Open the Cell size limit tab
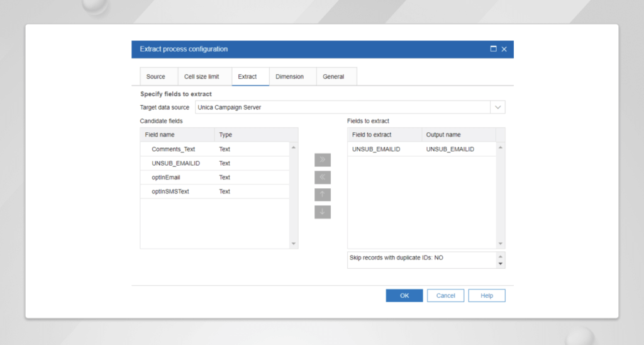 (201, 77)
